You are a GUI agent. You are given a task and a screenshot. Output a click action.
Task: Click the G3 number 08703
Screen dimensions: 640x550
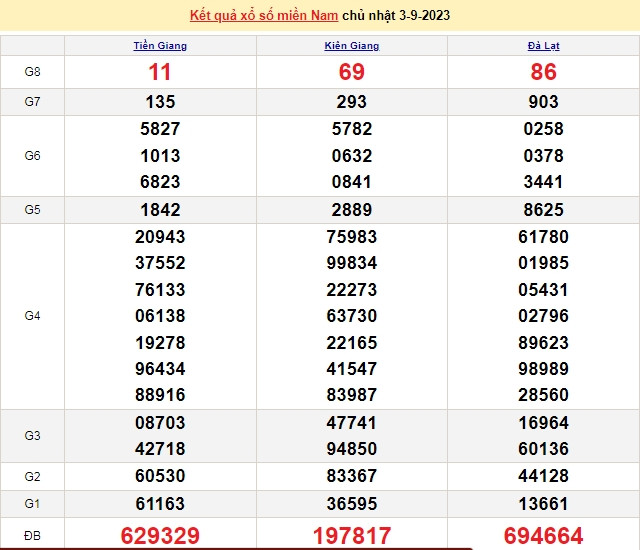coord(160,423)
